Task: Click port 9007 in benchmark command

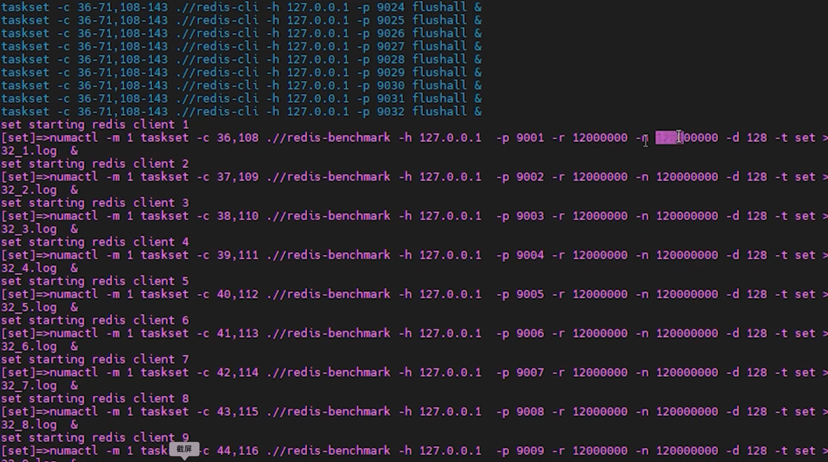Action: tap(530, 372)
